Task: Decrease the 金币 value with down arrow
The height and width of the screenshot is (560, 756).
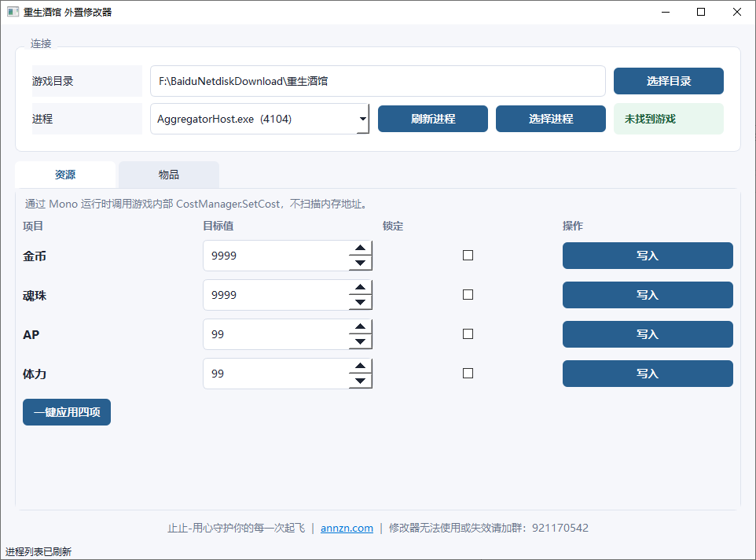Action: tap(360, 263)
